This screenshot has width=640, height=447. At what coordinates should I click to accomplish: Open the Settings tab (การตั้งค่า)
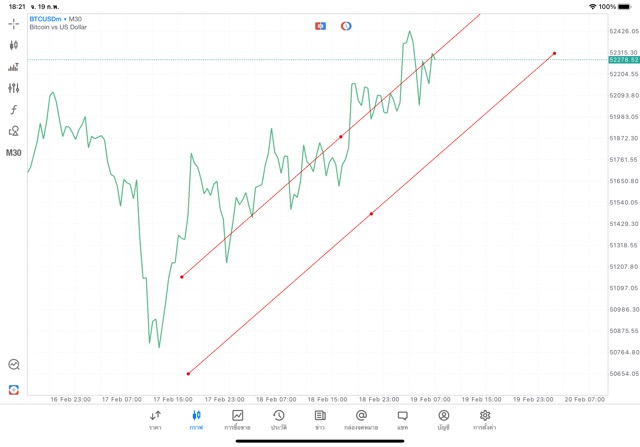(x=485, y=419)
